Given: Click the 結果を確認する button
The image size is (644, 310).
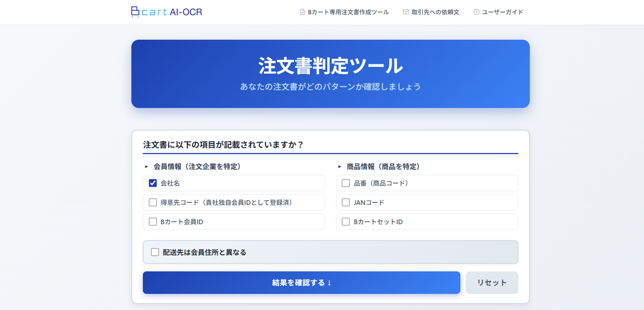Looking at the screenshot, I should tap(301, 283).
